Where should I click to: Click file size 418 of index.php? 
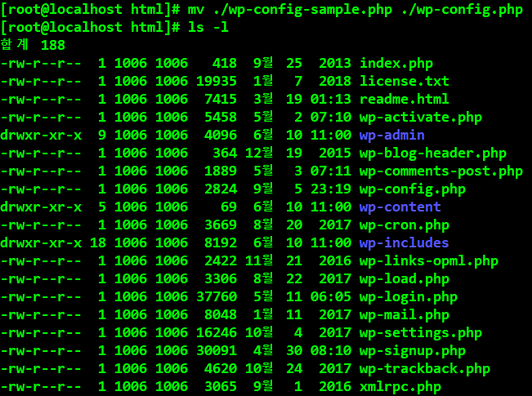(x=225, y=64)
